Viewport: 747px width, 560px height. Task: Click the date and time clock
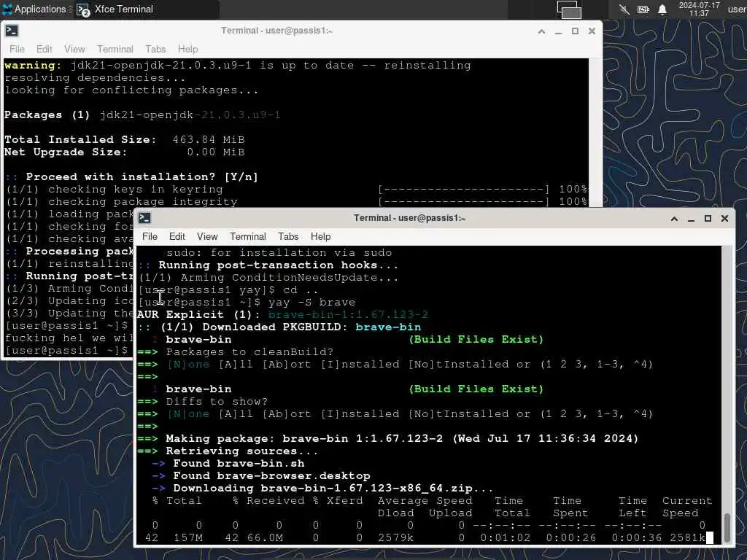[699, 9]
